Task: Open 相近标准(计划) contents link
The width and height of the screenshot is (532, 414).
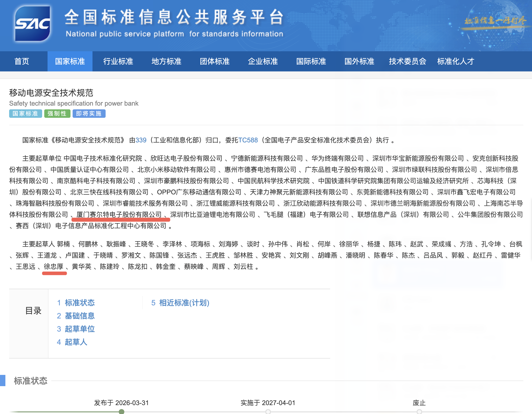Action: pyautogui.click(x=184, y=303)
